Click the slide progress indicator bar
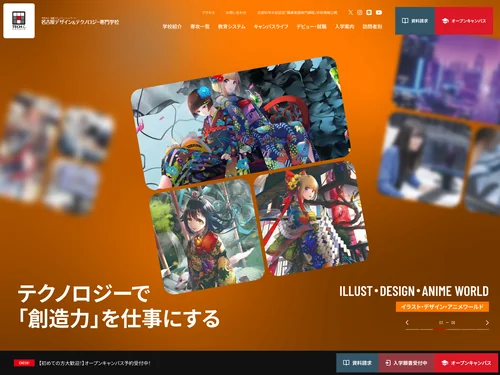This screenshot has height=375, width=500. [x=447, y=329]
